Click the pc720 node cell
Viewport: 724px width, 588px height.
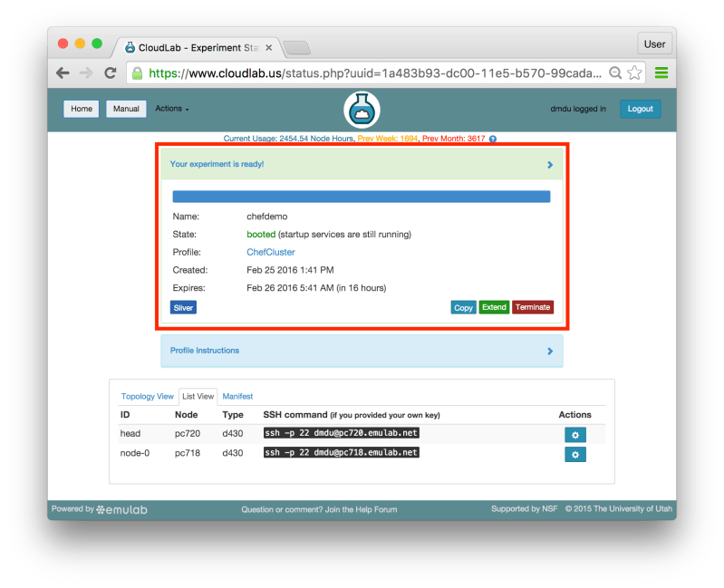point(188,433)
